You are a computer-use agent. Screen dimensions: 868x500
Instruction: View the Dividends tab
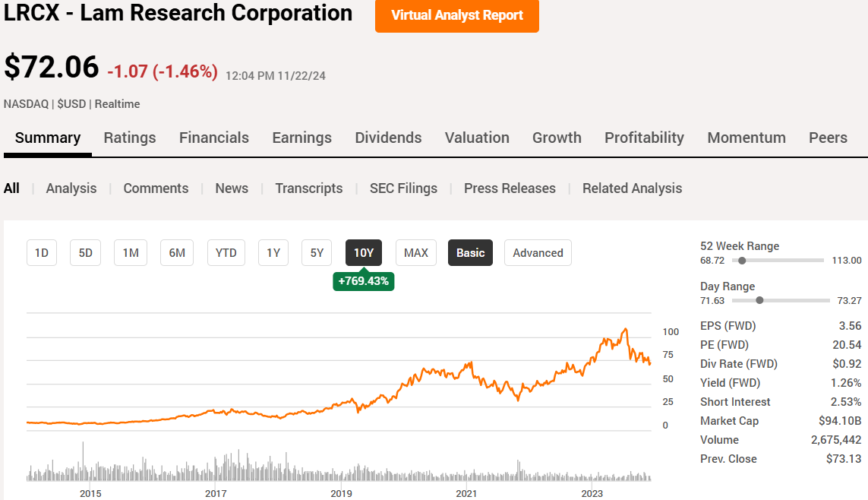click(388, 138)
